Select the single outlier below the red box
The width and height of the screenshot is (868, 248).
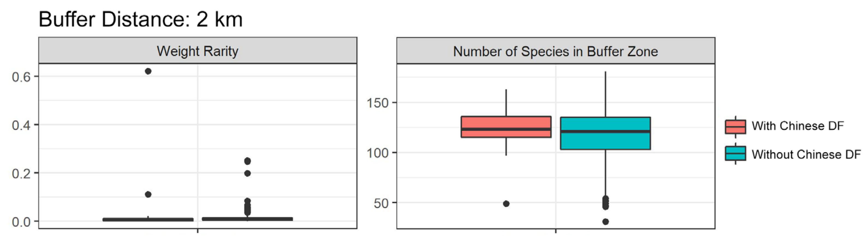point(506,204)
